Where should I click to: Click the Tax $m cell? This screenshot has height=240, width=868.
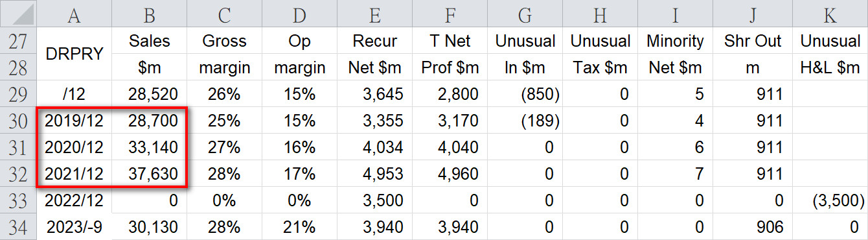tap(600, 67)
